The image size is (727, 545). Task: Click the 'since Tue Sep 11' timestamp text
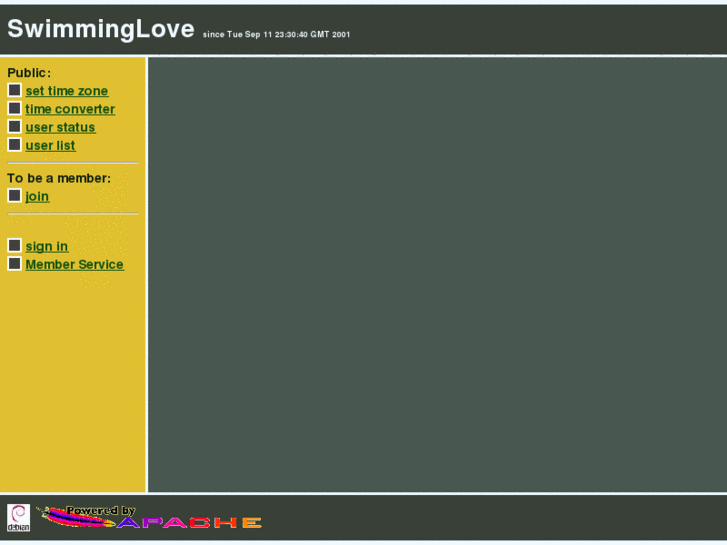coord(276,34)
